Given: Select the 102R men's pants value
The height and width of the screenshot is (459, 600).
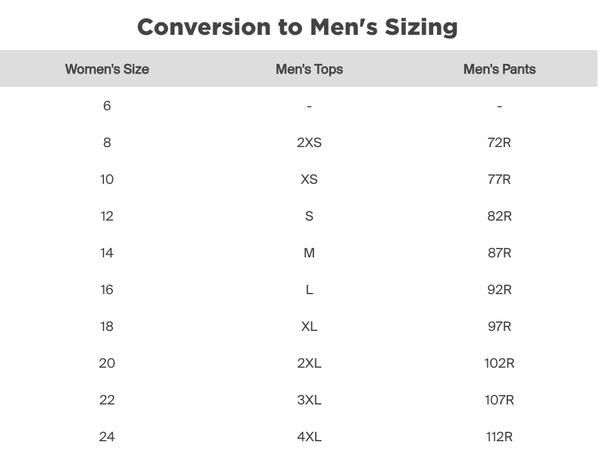Looking at the screenshot, I should coord(499,363).
